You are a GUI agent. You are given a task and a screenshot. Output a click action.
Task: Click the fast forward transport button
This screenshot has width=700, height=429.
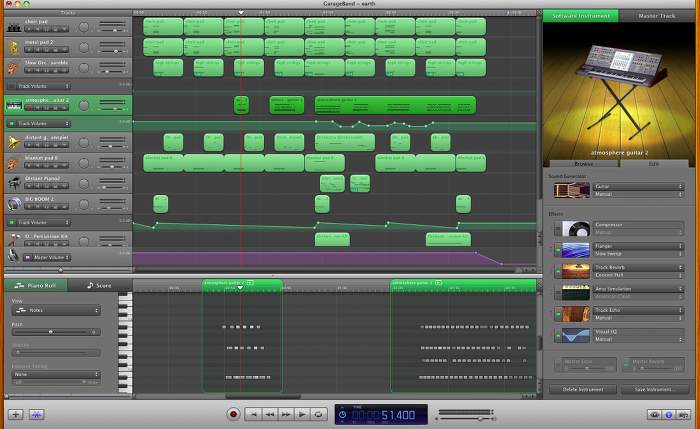pyautogui.click(x=286, y=414)
